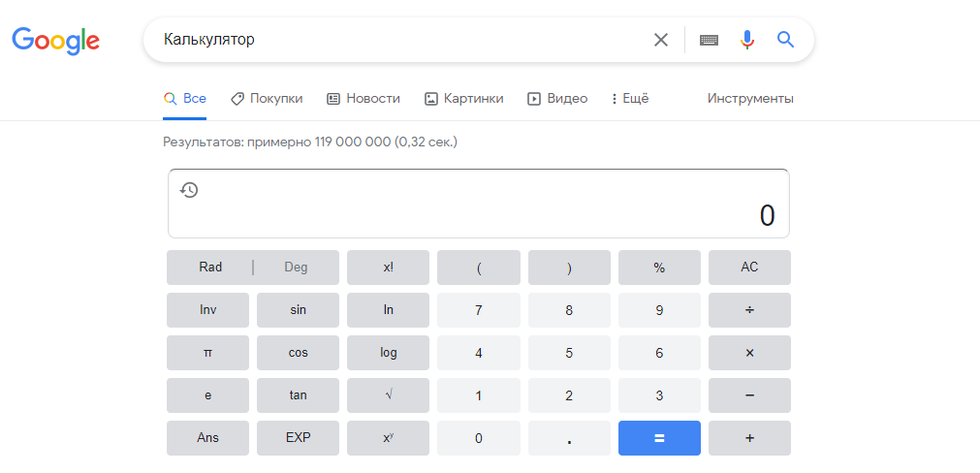Tap the digit 6 key

point(659,353)
